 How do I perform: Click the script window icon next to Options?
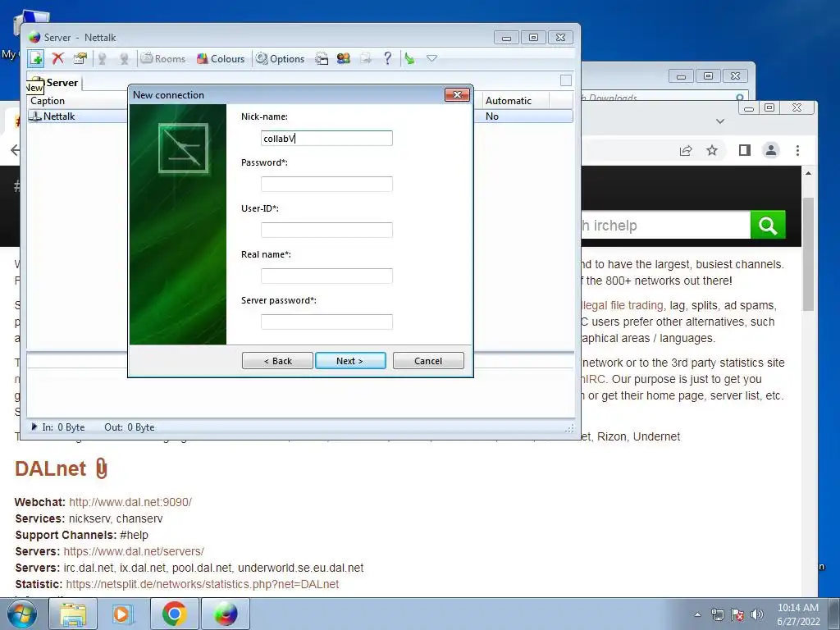click(322, 58)
